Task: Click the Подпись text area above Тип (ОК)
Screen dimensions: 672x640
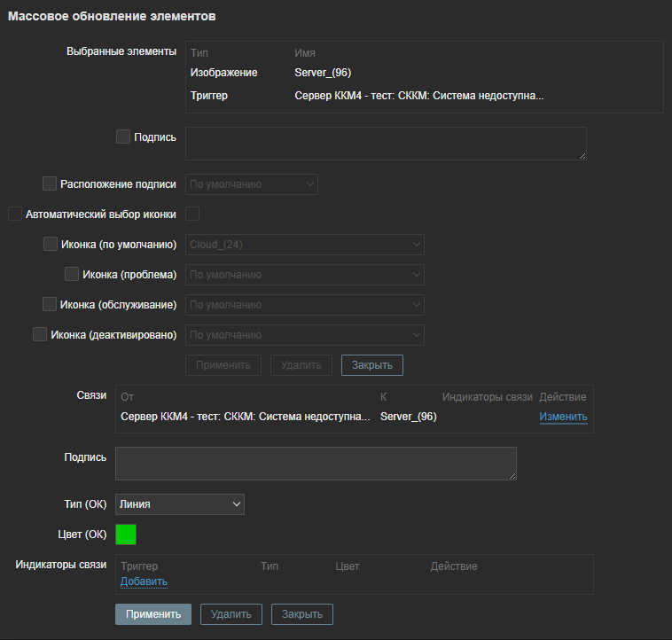Action: (316, 464)
